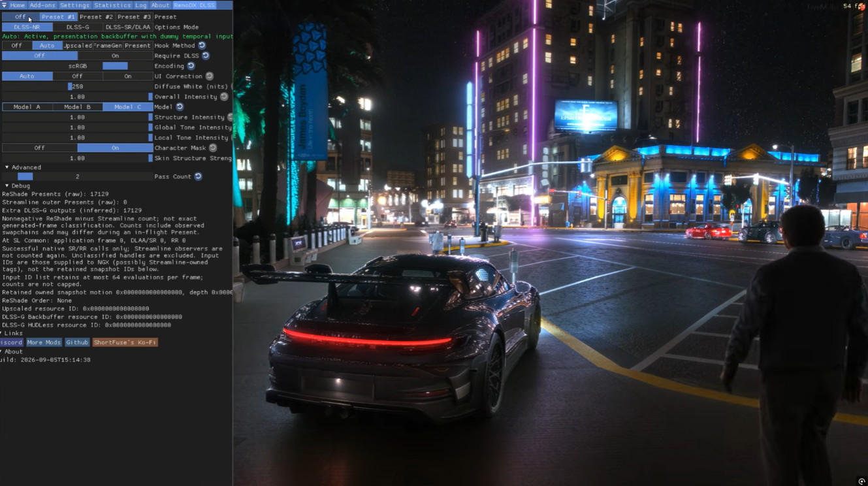Turn Character Mask Off

[x=39, y=148]
